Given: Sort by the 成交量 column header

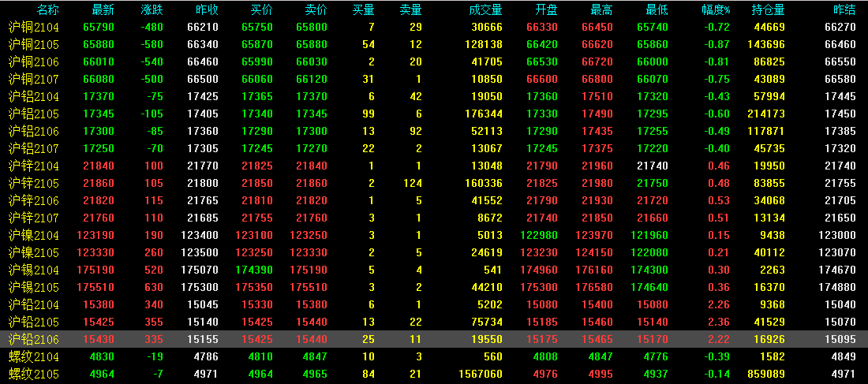Looking at the screenshot, I should click(485, 10).
